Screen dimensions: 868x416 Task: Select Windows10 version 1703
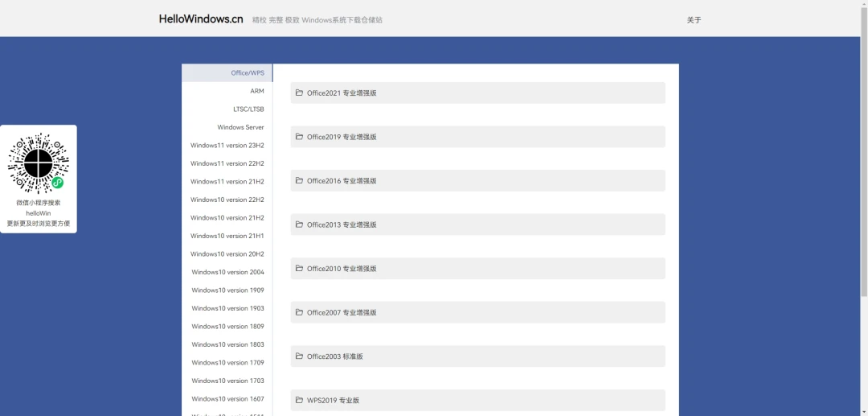(227, 381)
